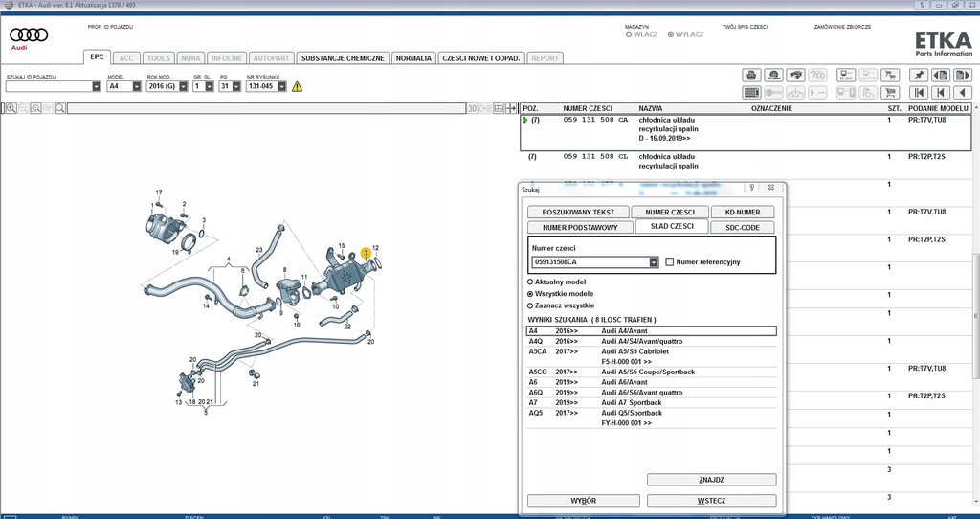
Task: Open the shopping cart icon
Action: [x=891, y=93]
